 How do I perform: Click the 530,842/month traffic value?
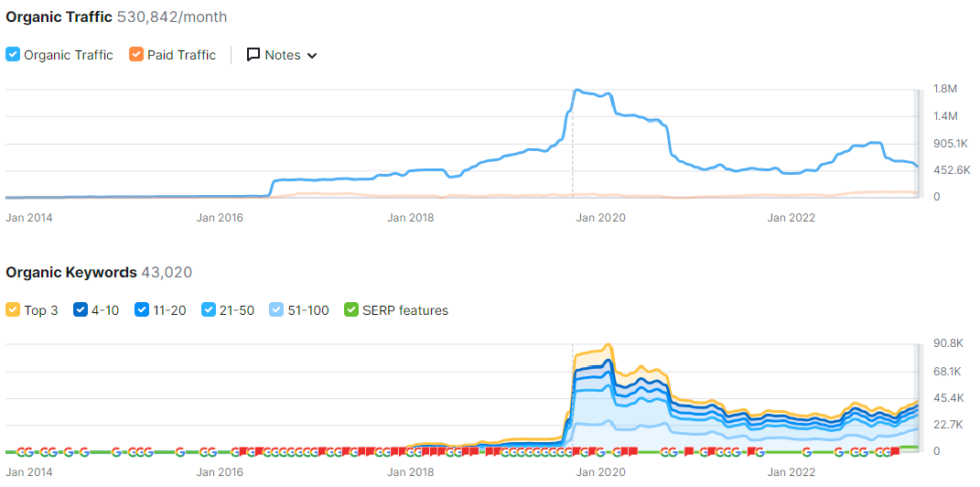(172, 17)
